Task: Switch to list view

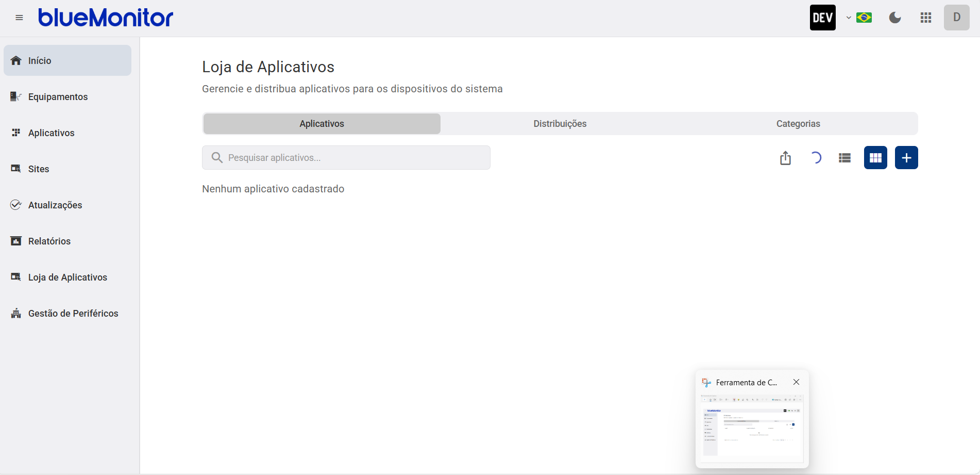Action: (x=844, y=158)
